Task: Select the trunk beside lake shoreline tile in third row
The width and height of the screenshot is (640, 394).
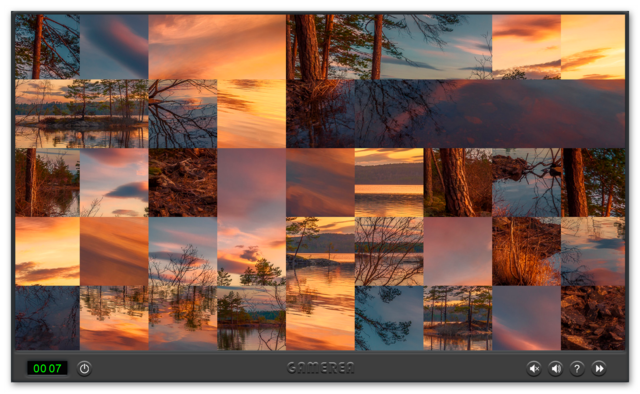Action: 47,183
